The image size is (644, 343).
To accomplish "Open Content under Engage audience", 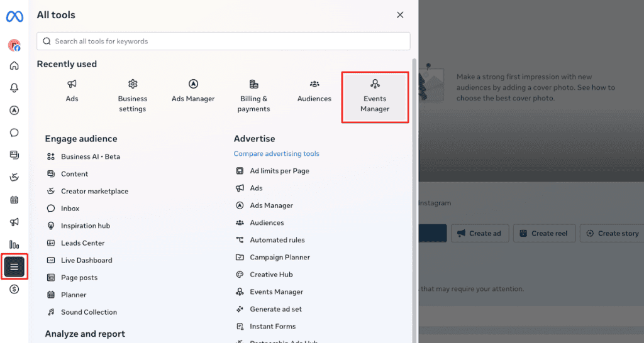I will [67, 174].
